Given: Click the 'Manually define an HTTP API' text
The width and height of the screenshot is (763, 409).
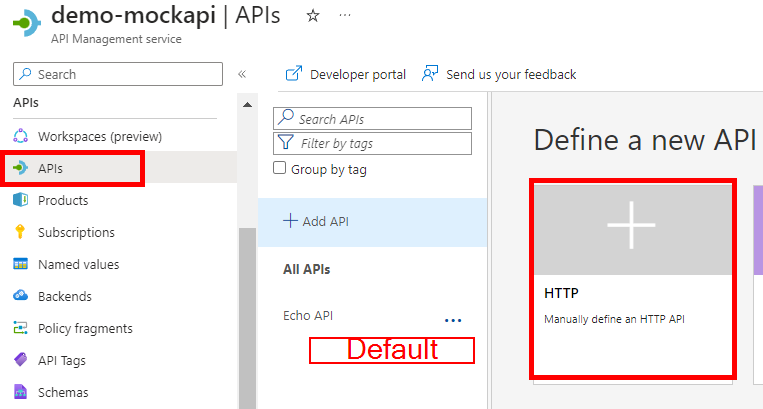Looking at the screenshot, I should pos(614,320).
